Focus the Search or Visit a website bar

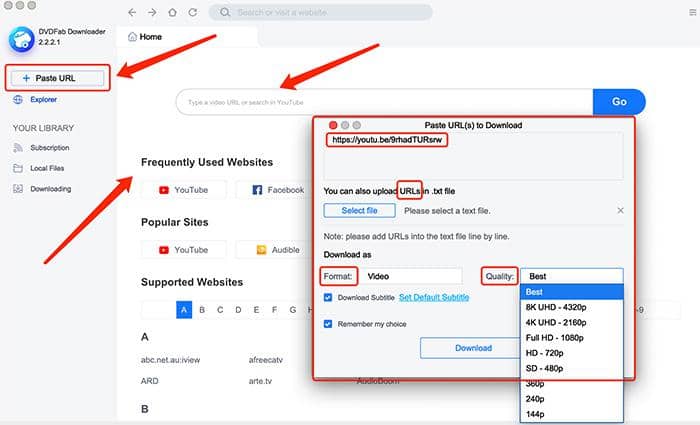coord(321,12)
